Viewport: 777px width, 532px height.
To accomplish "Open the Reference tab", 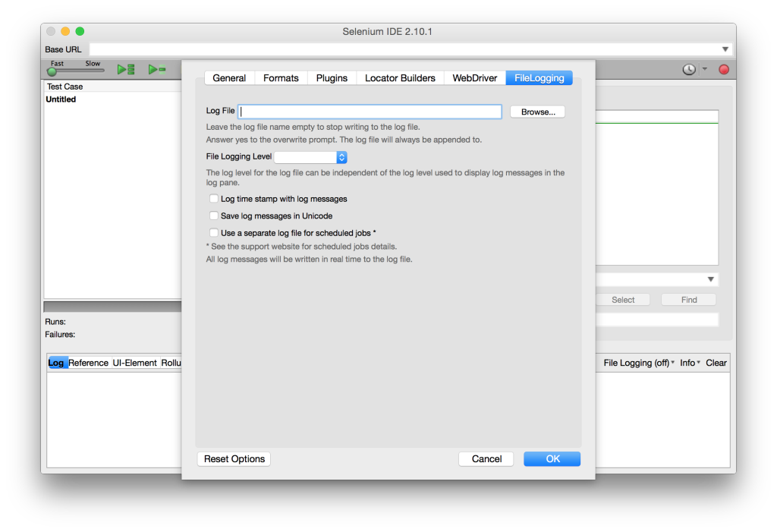I will (x=88, y=363).
